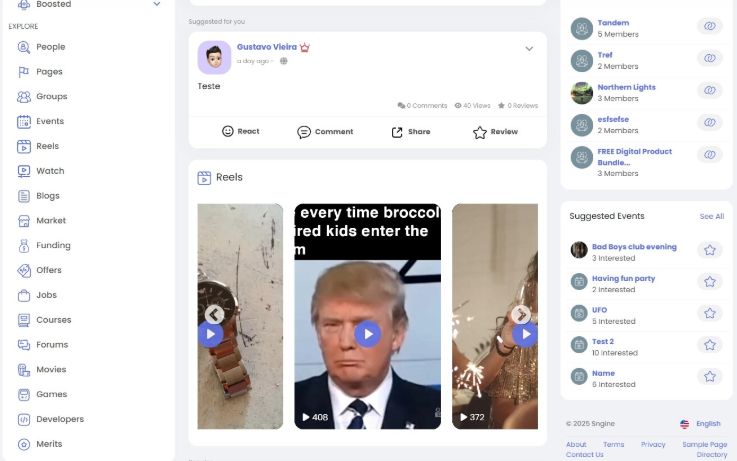Screen dimensions: 737x461
Task: Select the Games icon in sidebar
Action: click(24, 395)
